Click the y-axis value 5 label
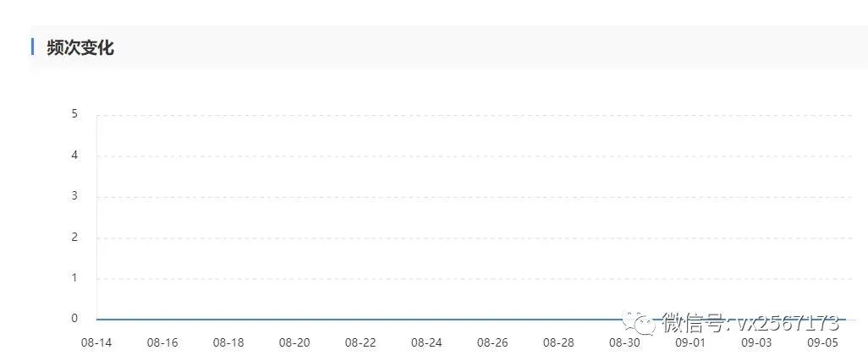The height and width of the screenshot is (361, 868). (x=74, y=114)
